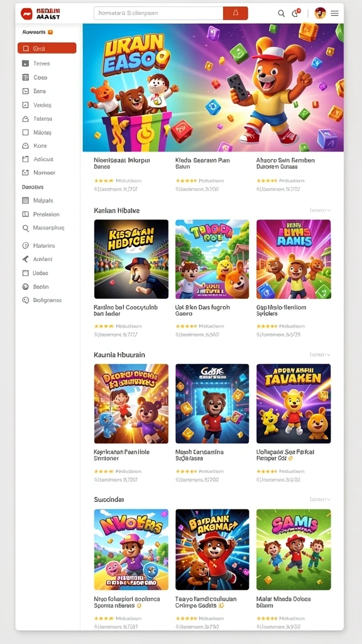Click the red logo icon in the header
Image resolution: width=362 pixels, height=644 pixels.
pos(26,14)
